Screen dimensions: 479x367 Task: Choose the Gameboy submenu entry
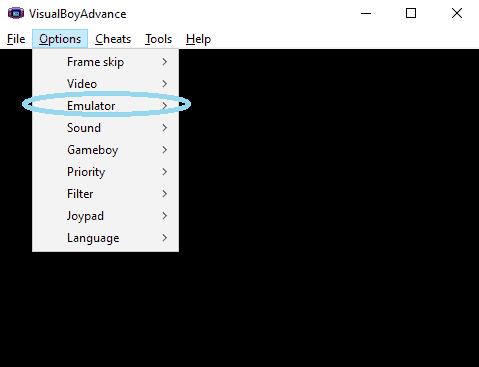click(x=105, y=150)
